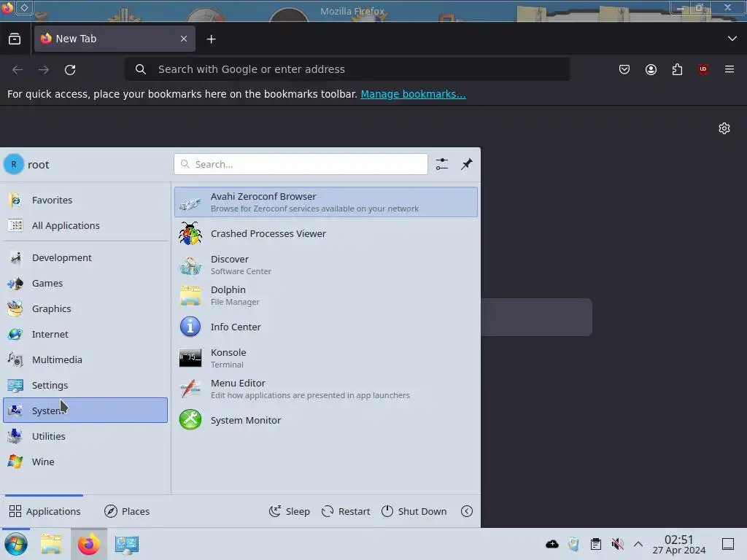Open Firefox View icon
The height and width of the screenshot is (560, 747).
pyautogui.click(x=15, y=39)
